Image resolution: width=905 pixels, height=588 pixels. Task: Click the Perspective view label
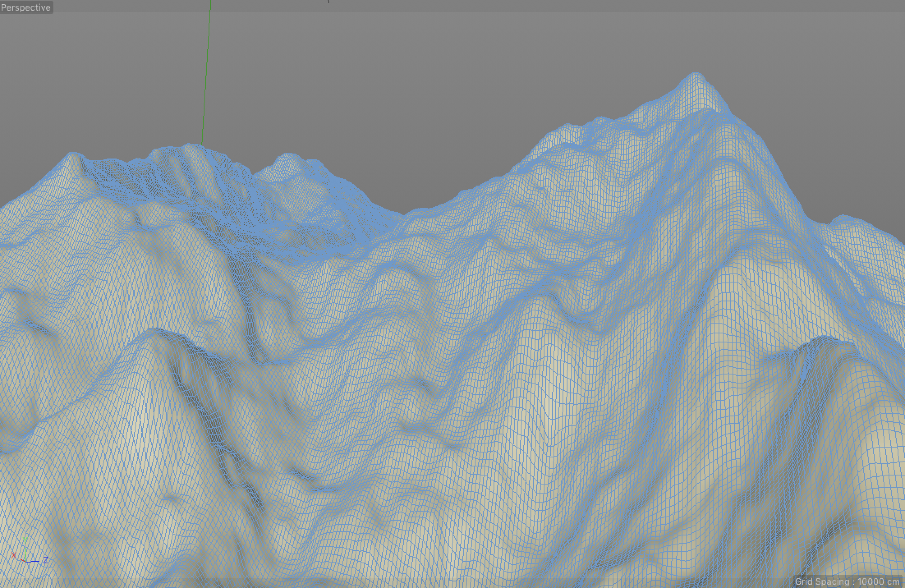25,7
